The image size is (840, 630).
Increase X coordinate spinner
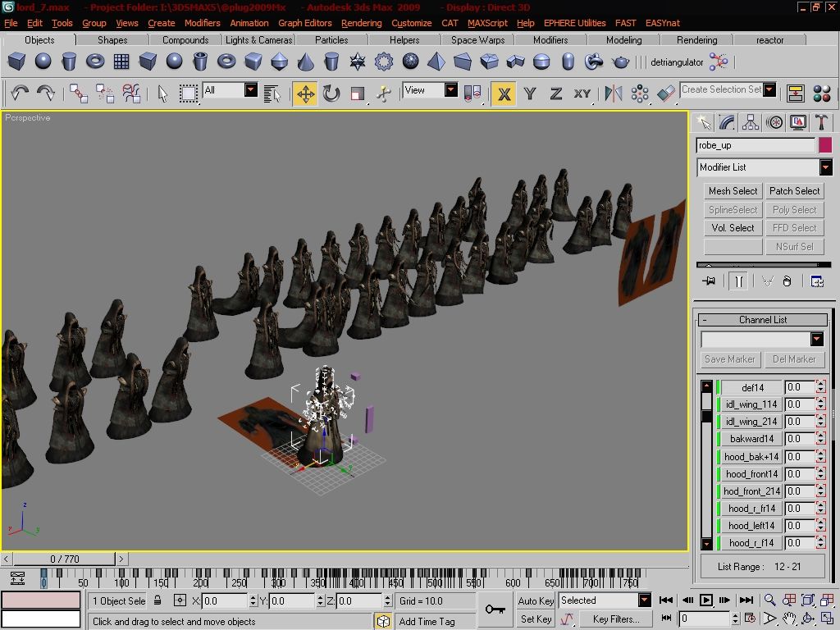coord(253,597)
